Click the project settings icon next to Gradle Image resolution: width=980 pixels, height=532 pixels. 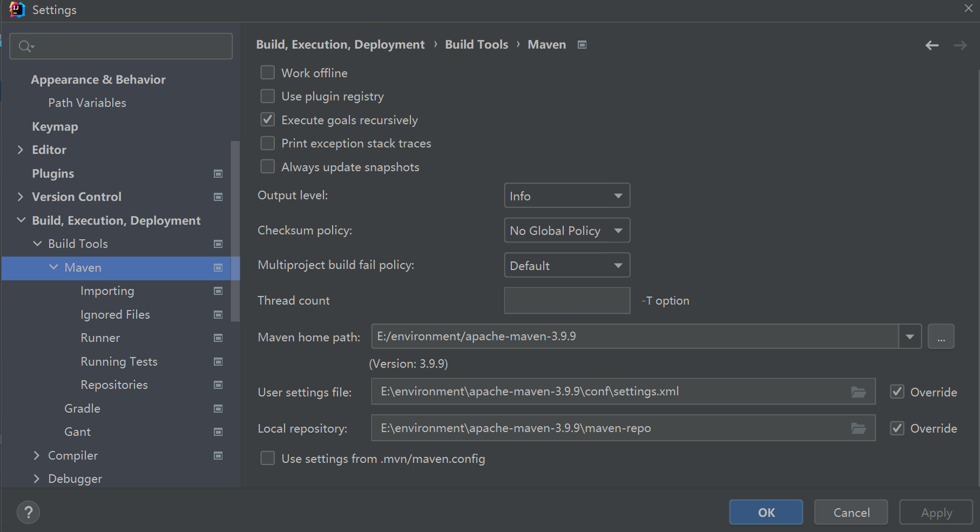coord(218,408)
